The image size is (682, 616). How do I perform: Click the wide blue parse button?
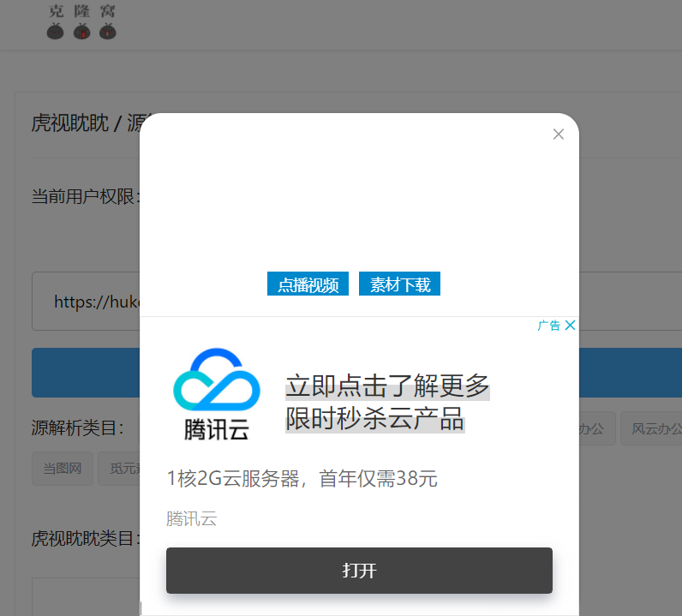tap(87, 373)
